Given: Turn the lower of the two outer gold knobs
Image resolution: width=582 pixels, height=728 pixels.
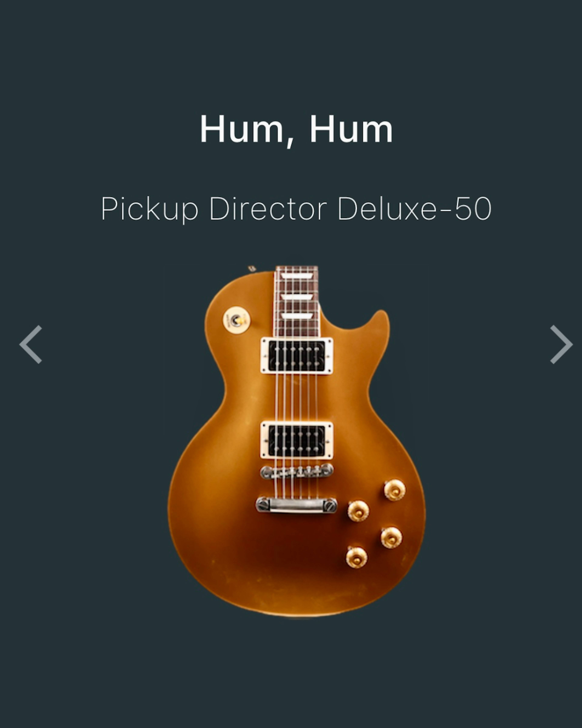Looking at the screenshot, I should pos(391,538).
